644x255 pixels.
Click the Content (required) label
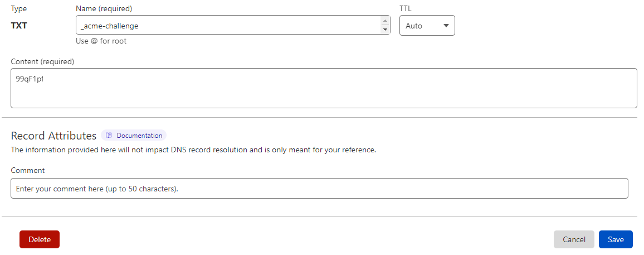(42, 61)
